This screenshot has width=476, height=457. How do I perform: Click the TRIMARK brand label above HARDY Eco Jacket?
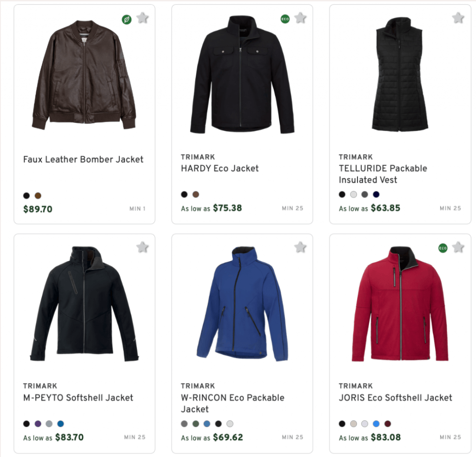pos(198,157)
